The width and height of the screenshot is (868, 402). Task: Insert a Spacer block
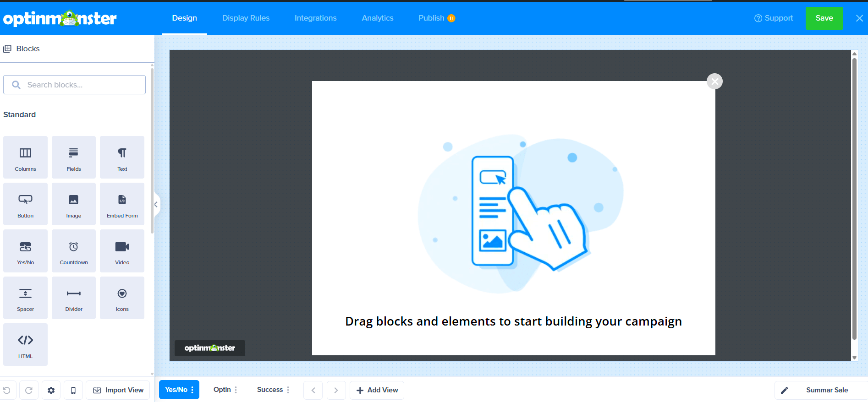[x=25, y=298]
